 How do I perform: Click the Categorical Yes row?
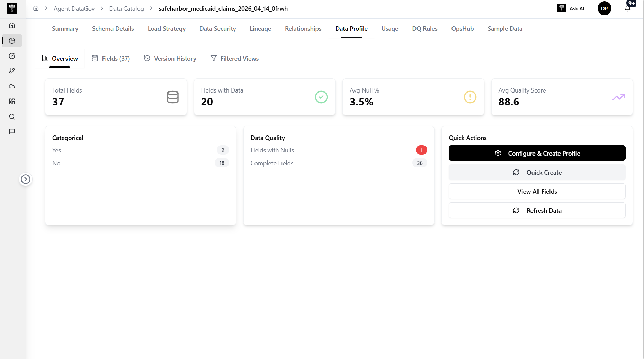tap(141, 150)
